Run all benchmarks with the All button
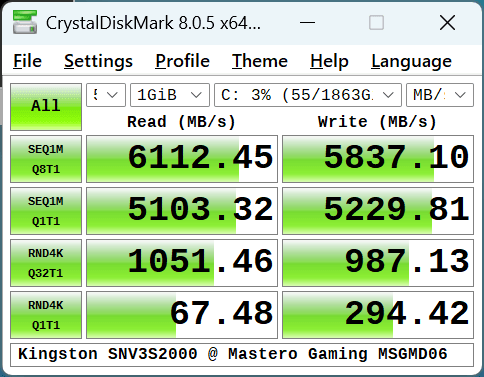This screenshot has width=484, height=377. [46, 107]
